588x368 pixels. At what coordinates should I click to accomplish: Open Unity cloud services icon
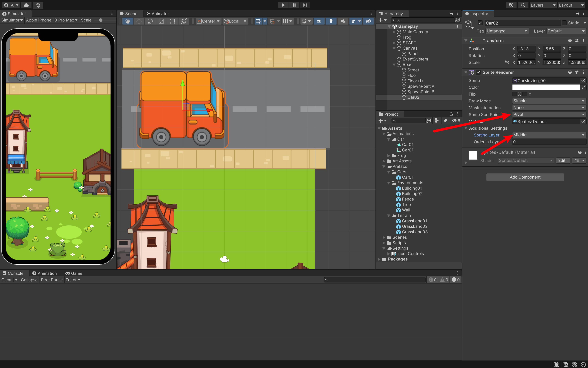tap(26, 5)
